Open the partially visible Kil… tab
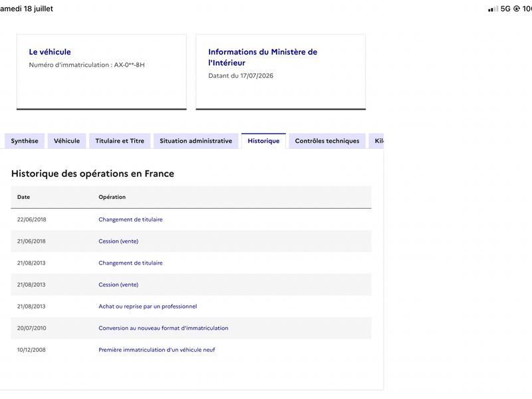 coord(376,141)
